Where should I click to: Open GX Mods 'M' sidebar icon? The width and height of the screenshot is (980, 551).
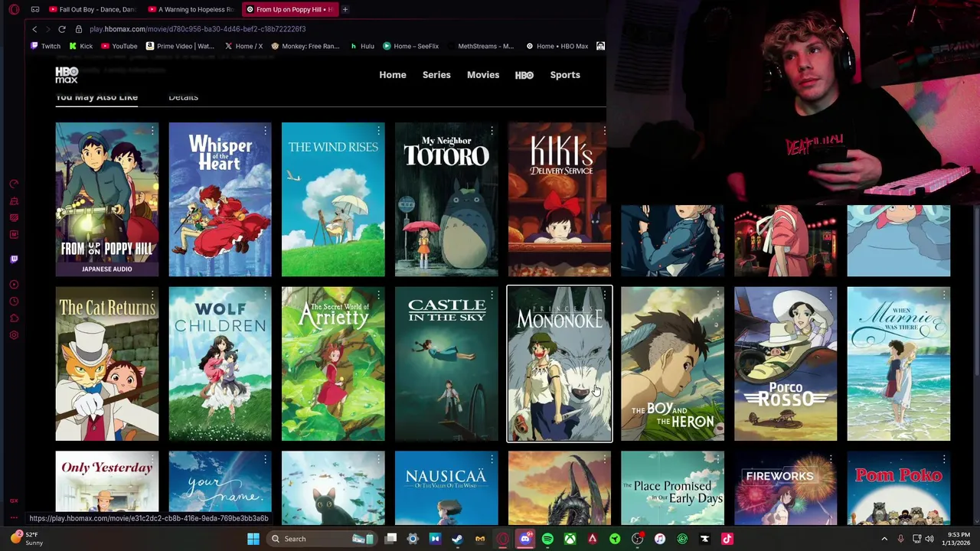coord(14,235)
